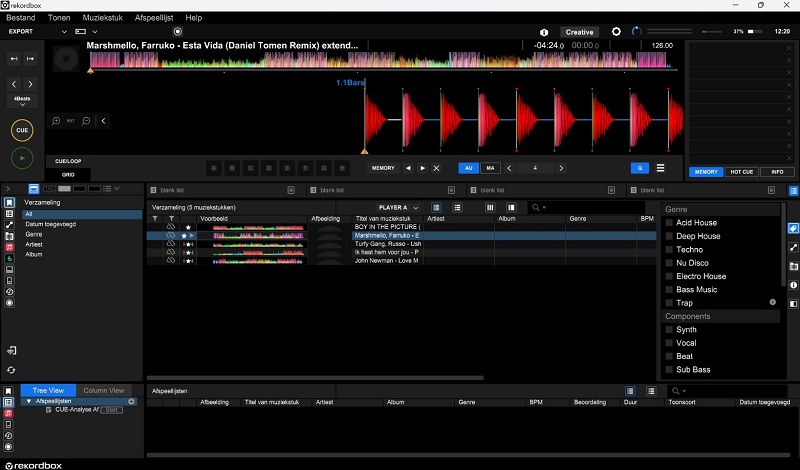The width and height of the screenshot is (800, 470).
Task: Collapse the Afspeellijsten tree node
Action: tap(29, 402)
